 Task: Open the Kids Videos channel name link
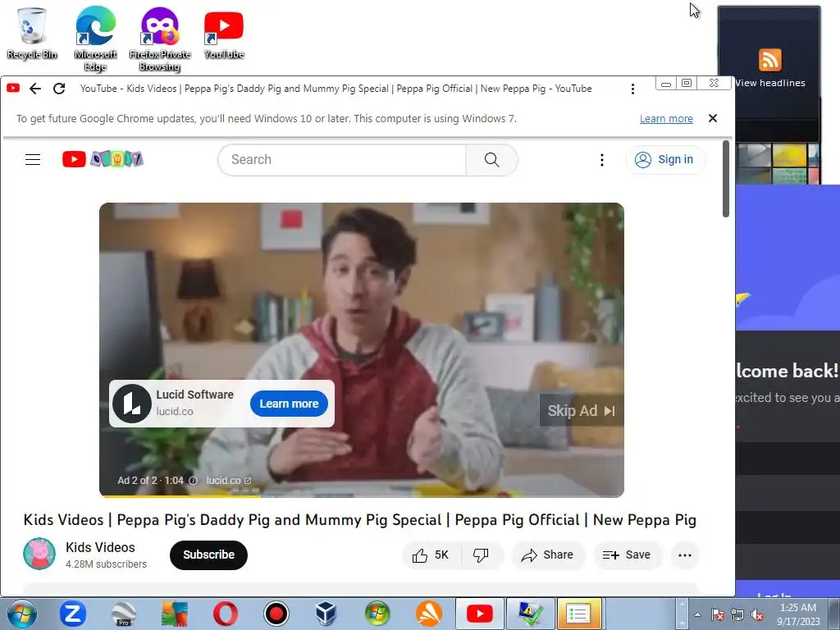[100, 547]
